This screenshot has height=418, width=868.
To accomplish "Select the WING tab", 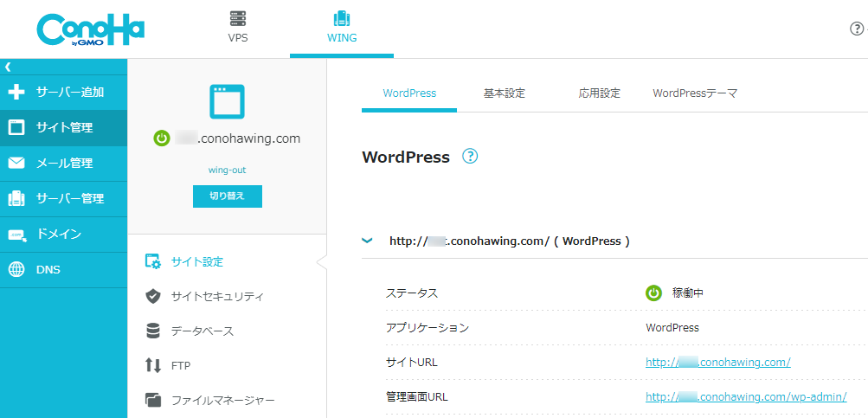I will [x=341, y=28].
